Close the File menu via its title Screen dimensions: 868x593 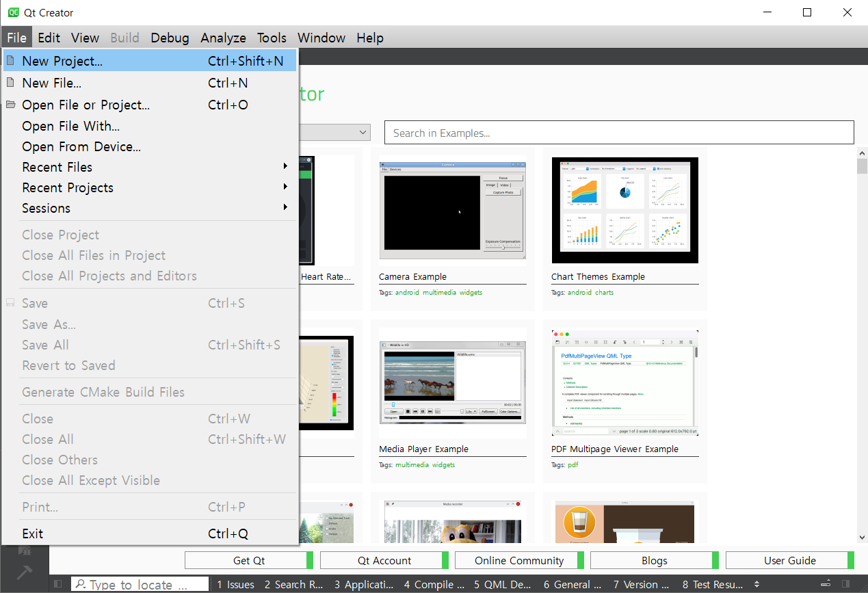point(16,38)
